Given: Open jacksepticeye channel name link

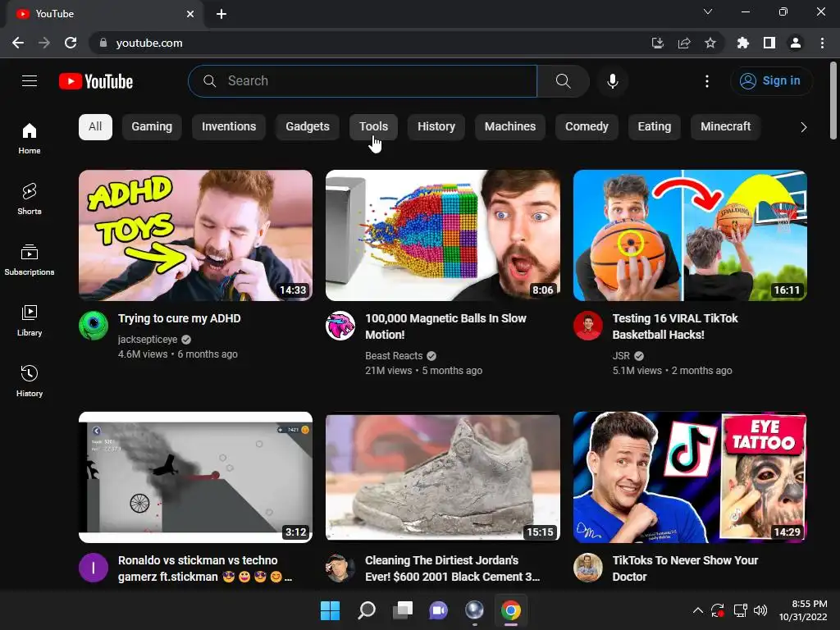Looking at the screenshot, I should pos(148,339).
